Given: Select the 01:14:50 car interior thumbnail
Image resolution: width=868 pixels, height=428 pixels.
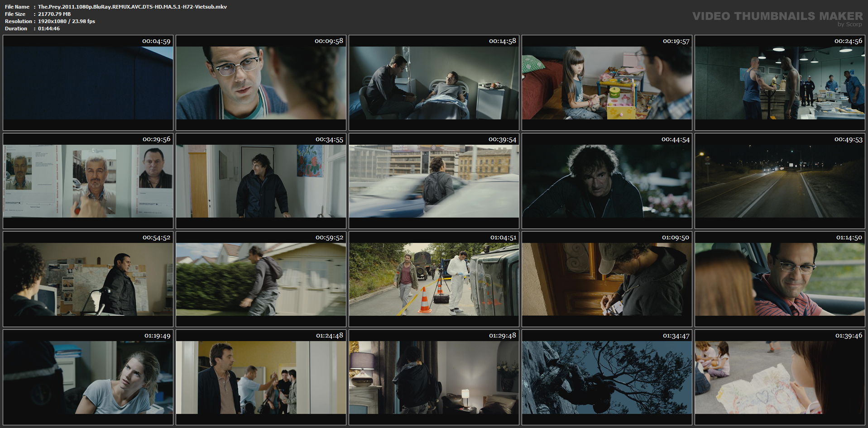Looking at the screenshot, I should click(x=780, y=279).
